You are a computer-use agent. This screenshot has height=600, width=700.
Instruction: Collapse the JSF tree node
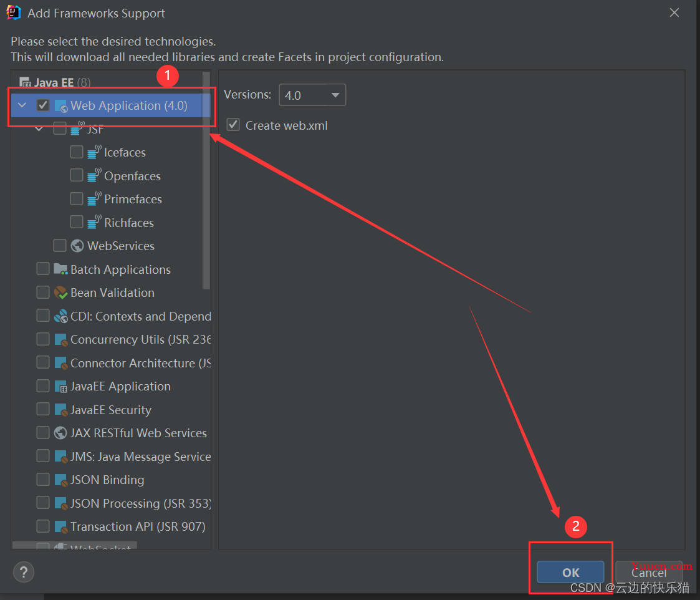pos(39,129)
